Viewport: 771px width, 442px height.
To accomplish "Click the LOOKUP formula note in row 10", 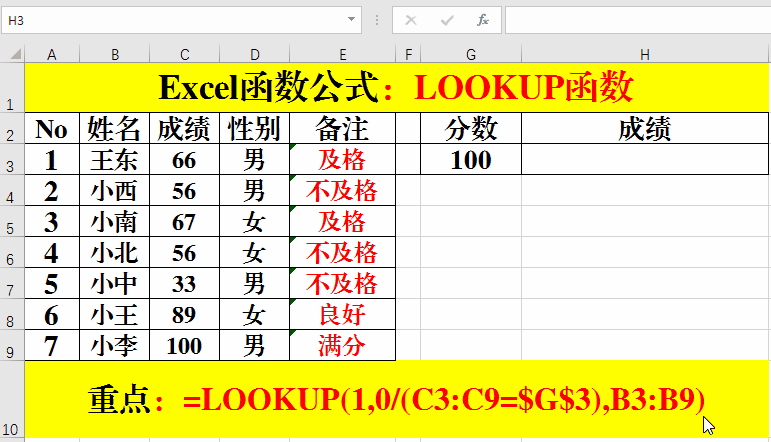I will [396, 399].
